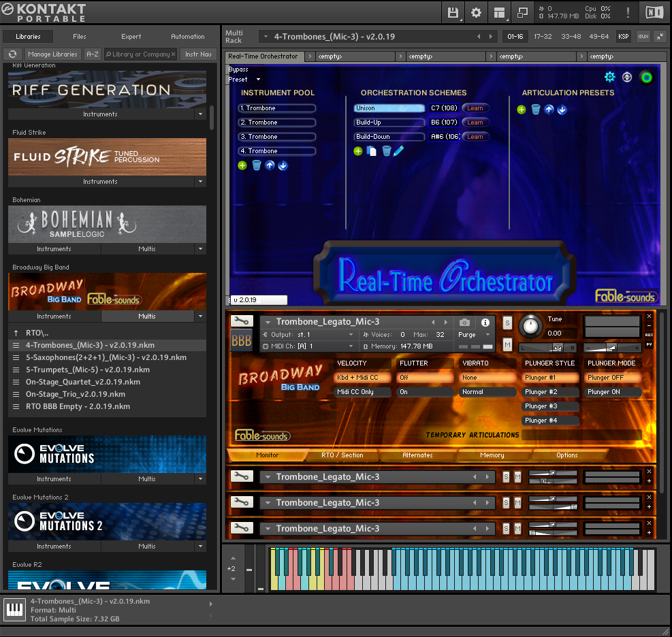Open the MIDI Ch dropdown
This screenshot has width=672, height=637.
[x=351, y=346]
